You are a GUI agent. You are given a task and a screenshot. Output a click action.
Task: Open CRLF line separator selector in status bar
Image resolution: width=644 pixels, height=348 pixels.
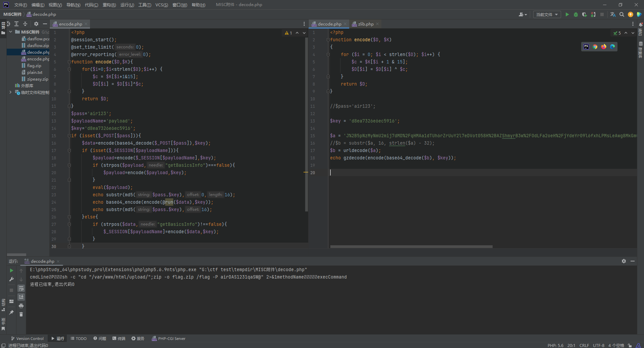(x=584, y=345)
